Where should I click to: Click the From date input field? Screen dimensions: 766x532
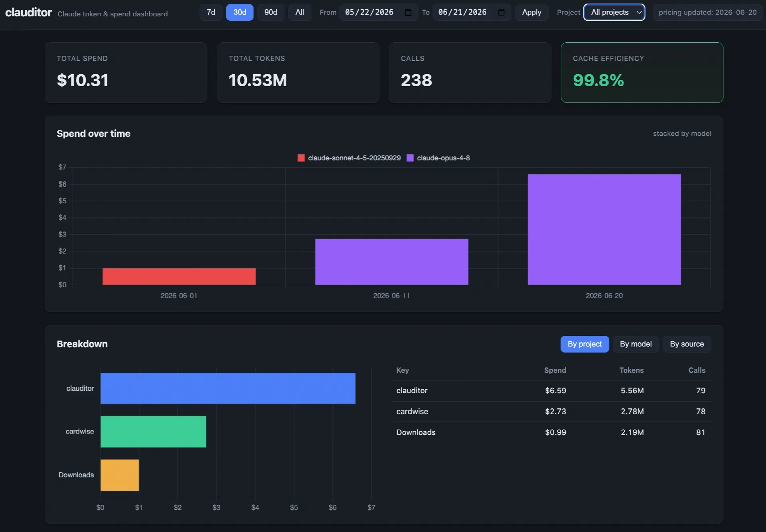click(379, 12)
